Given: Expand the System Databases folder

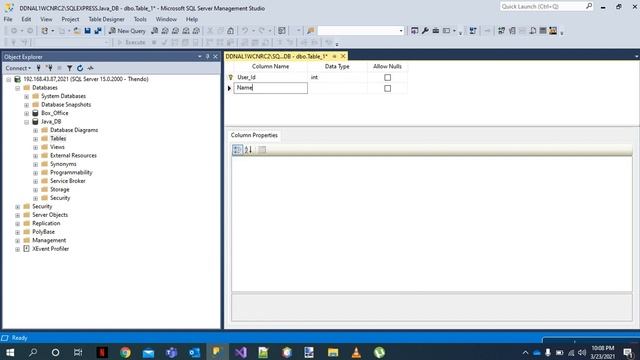Looking at the screenshot, I should click(27, 97).
